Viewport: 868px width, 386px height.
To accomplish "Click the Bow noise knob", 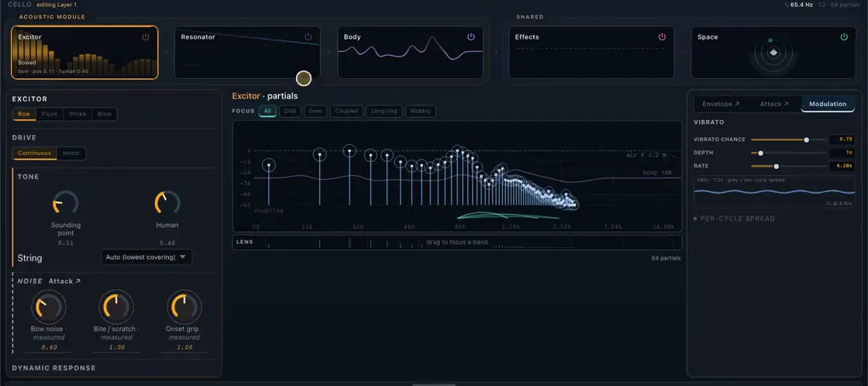I will pos(48,307).
